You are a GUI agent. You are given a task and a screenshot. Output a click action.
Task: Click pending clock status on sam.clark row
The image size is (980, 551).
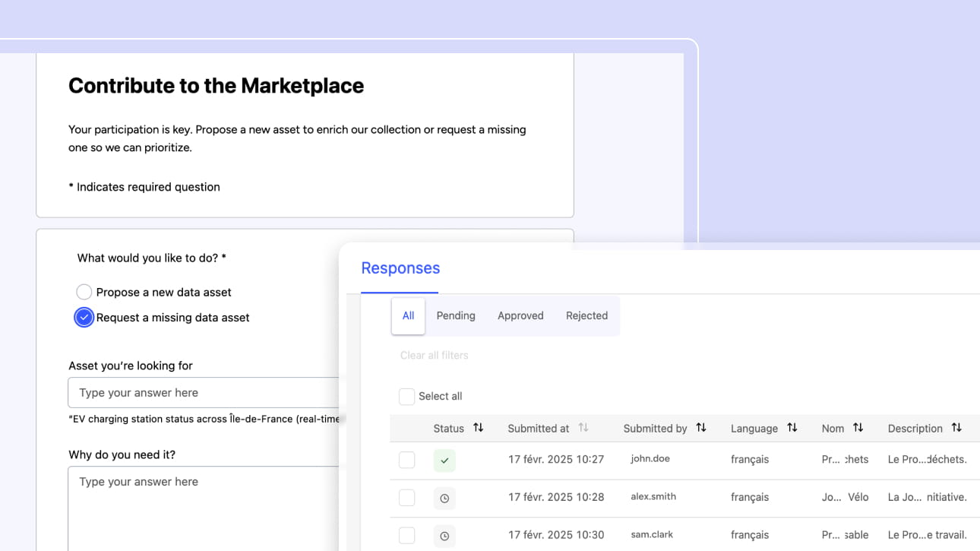coord(444,536)
